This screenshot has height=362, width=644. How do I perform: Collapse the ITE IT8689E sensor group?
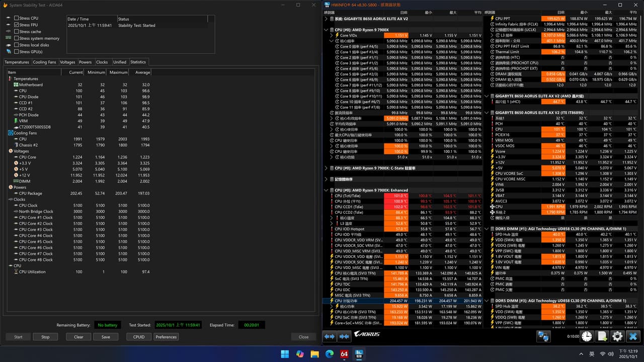[487, 113]
